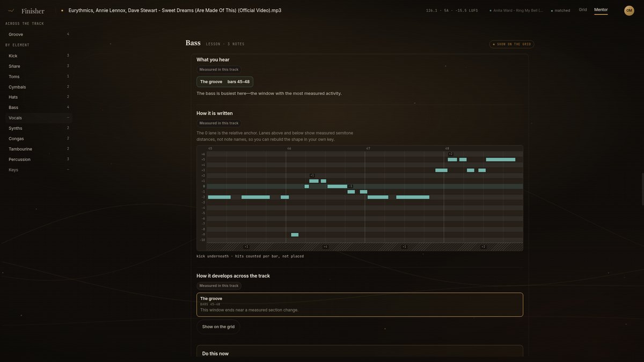Click 'The bass is busiest here' sentence
Screen dimensions: 644x362
269,93
